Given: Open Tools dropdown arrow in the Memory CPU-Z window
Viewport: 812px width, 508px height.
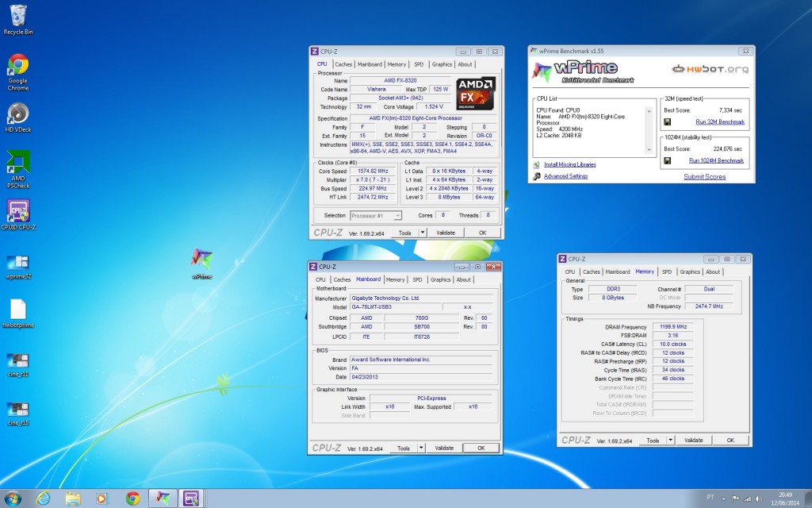Looking at the screenshot, I should coord(670,440).
